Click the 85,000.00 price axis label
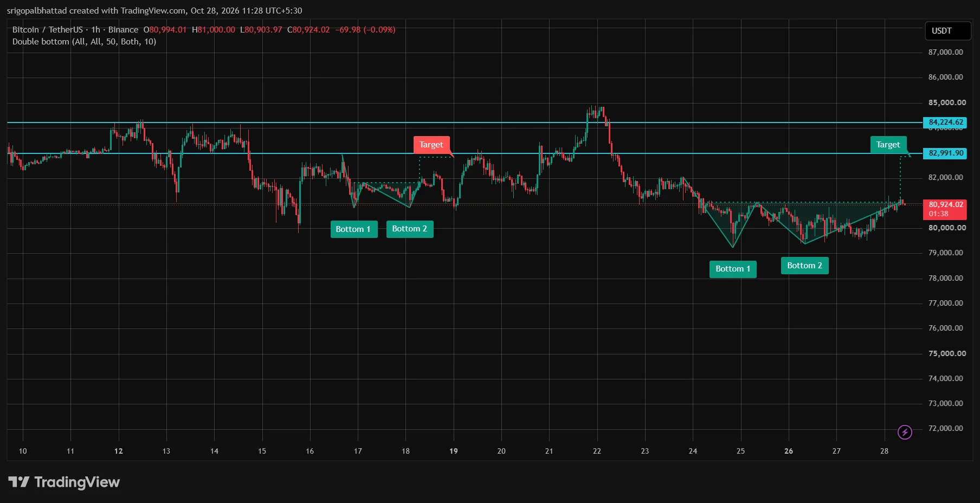Image resolution: width=980 pixels, height=503 pixels. [x=947, y=103]
